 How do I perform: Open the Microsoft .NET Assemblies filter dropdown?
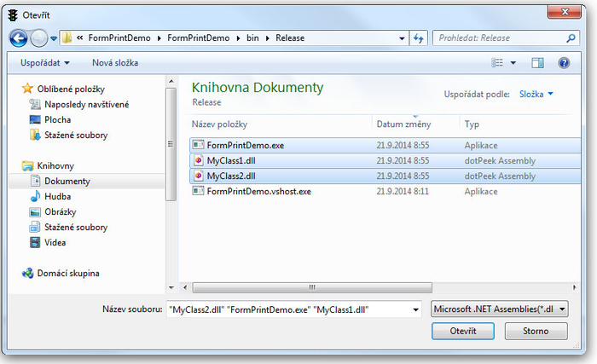(500, 309)
